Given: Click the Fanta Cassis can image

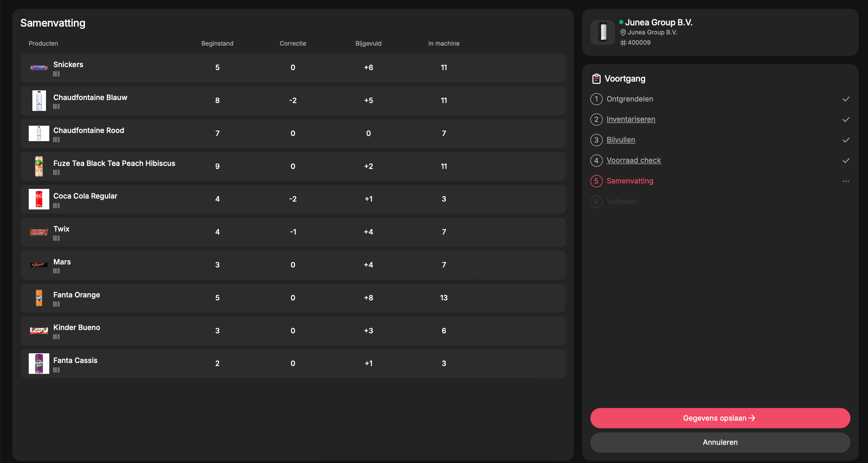Looking at the screenshot, I should coord(39,363).
